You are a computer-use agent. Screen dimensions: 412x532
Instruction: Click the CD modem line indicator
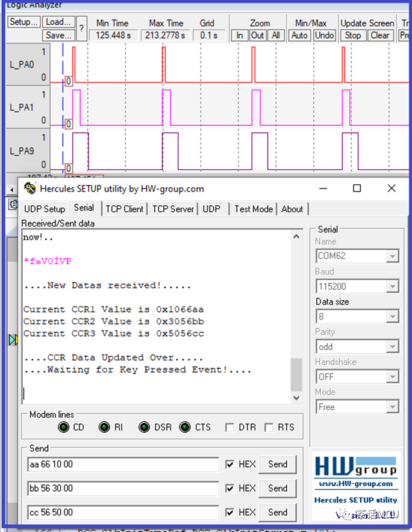pos(63,427)
